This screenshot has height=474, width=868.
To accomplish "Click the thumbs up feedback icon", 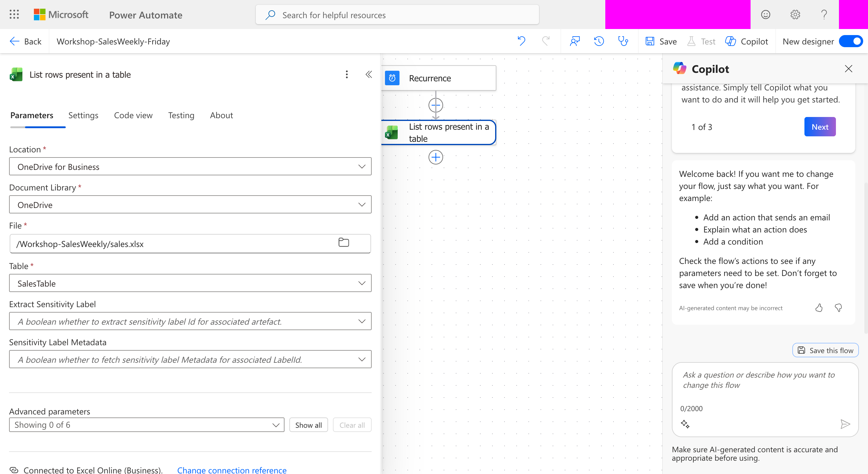I will (x=819, y=308).
